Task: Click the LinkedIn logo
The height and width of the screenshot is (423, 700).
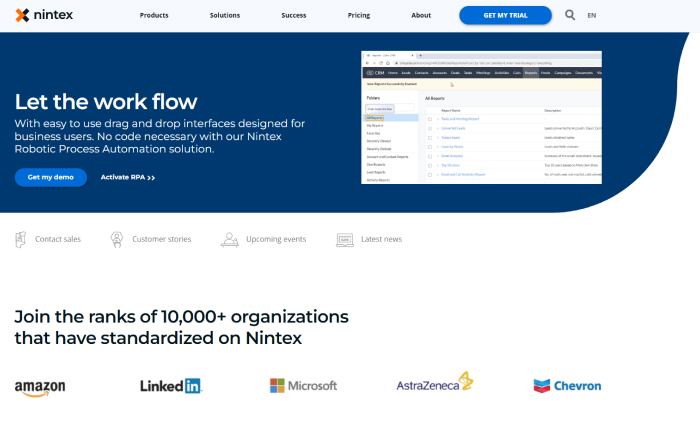Action: (171, 386)
